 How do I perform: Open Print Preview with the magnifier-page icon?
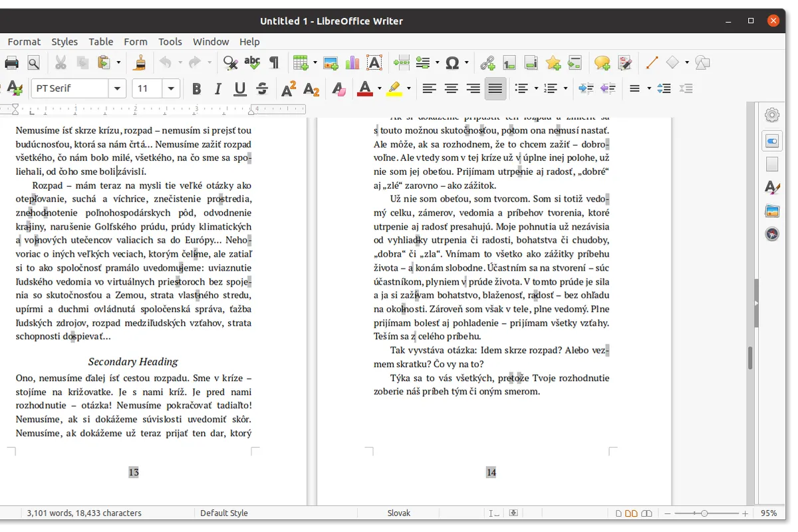coord(33,63)
